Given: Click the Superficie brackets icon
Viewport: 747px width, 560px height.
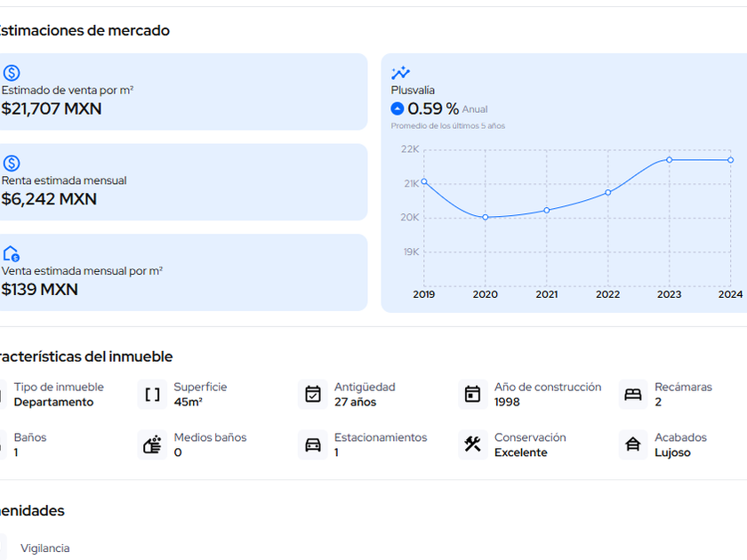Looking at the screenshot, I should pyautogui.click(x=153, y=395).
